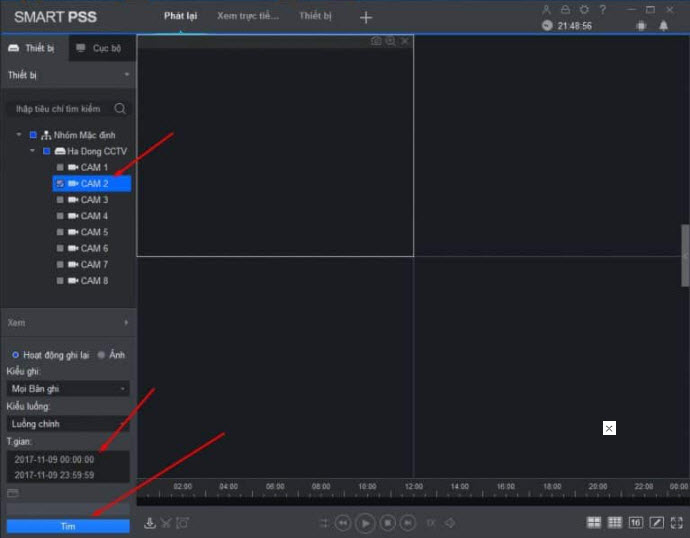Image resolution: width=690 pixels, height=538 pixels.
Task: Select the Ảnh radio button
Action: pyautogui.click(x=102, y=355)
